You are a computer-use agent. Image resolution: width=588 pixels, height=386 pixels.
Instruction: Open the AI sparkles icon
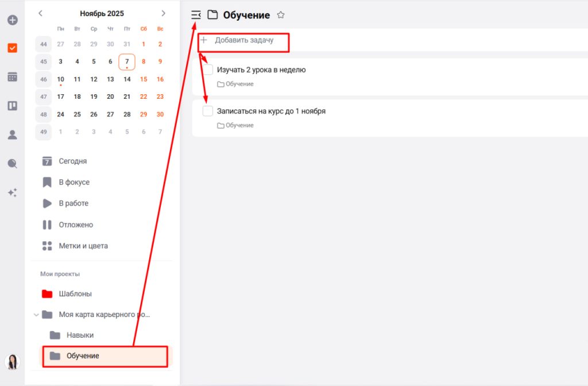(x=12, y=192)
